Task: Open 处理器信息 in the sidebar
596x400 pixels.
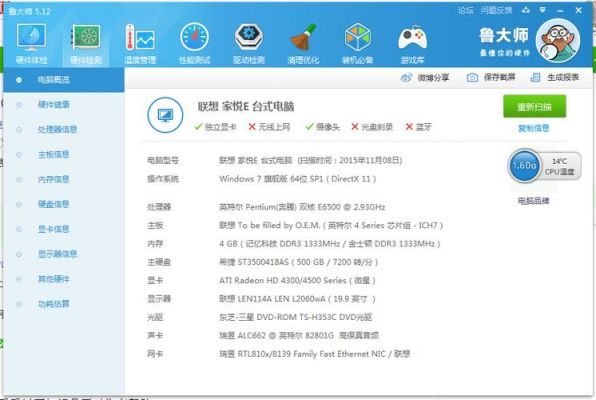Action: click(x=57, y=130)
